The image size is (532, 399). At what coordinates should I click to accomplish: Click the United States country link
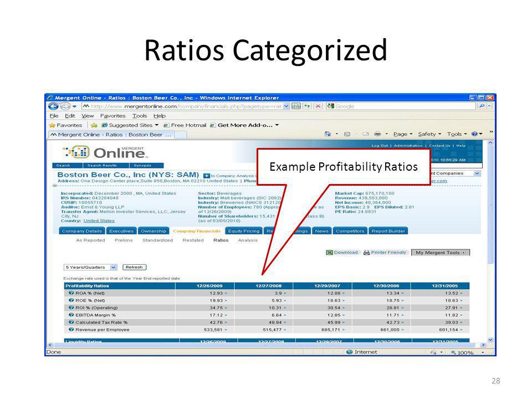click(99, 221)
